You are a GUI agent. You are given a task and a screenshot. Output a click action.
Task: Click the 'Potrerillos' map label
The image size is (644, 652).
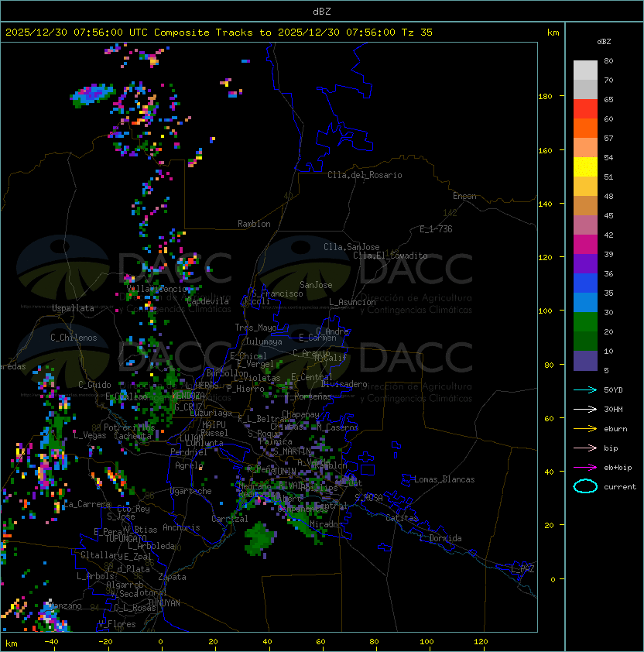[129, 427]
